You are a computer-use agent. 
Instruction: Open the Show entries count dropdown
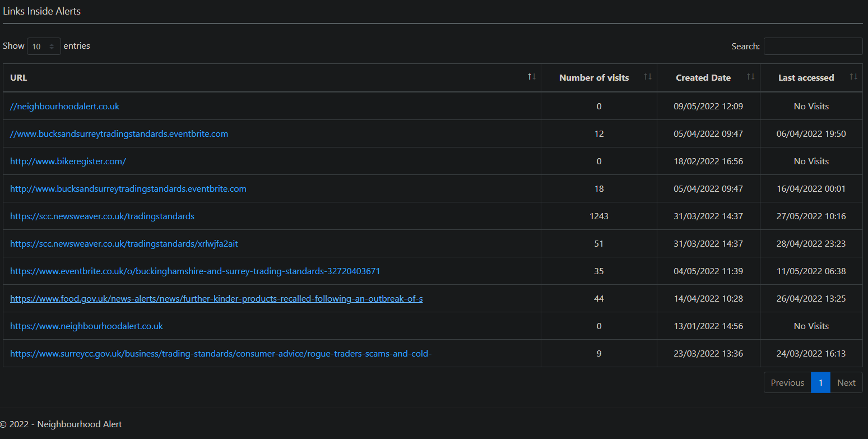tap(44, 47)
